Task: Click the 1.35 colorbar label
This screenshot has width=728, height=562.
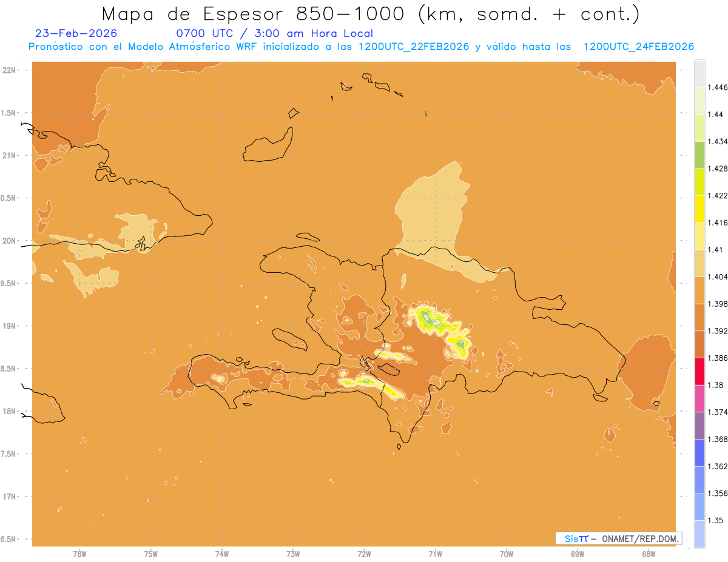Action: (x=716, y=520)
